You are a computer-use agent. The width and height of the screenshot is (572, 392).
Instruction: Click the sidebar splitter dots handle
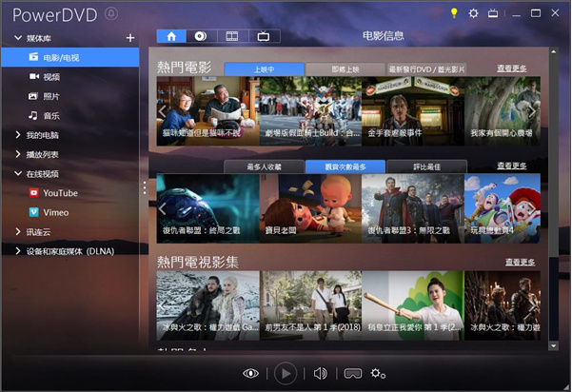coord(145,187)
